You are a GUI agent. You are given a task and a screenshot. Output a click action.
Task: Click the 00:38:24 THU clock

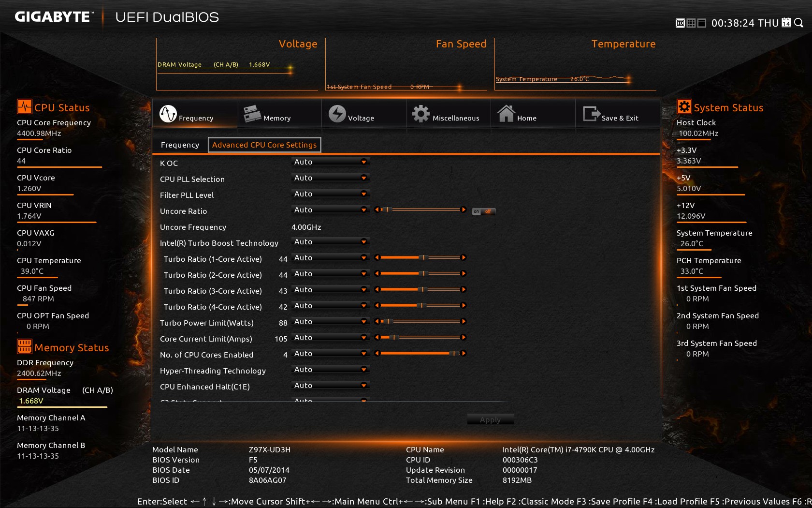pos(745,23)
